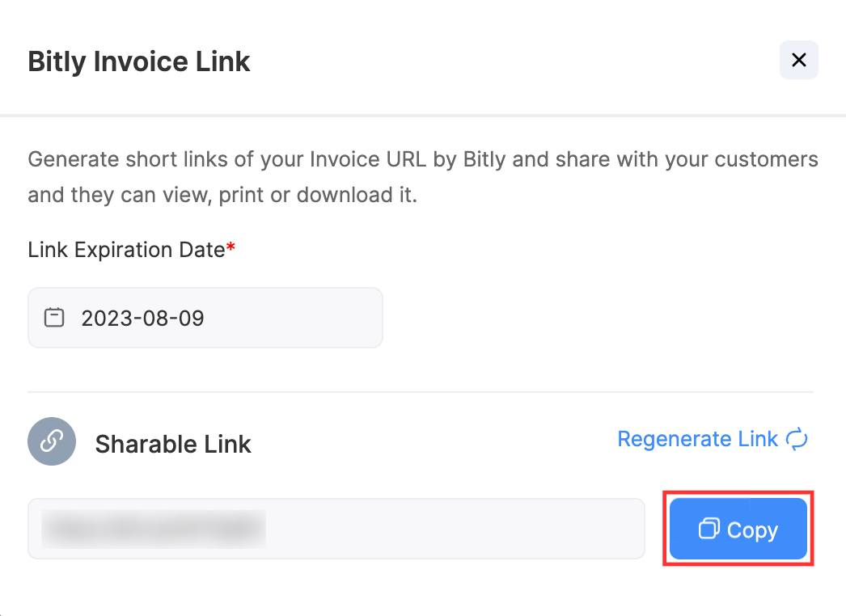The height and width of the screenshot is (616, 846).
Task: Click the Link Expiration Date required label
Action: [x=129, y=249]
